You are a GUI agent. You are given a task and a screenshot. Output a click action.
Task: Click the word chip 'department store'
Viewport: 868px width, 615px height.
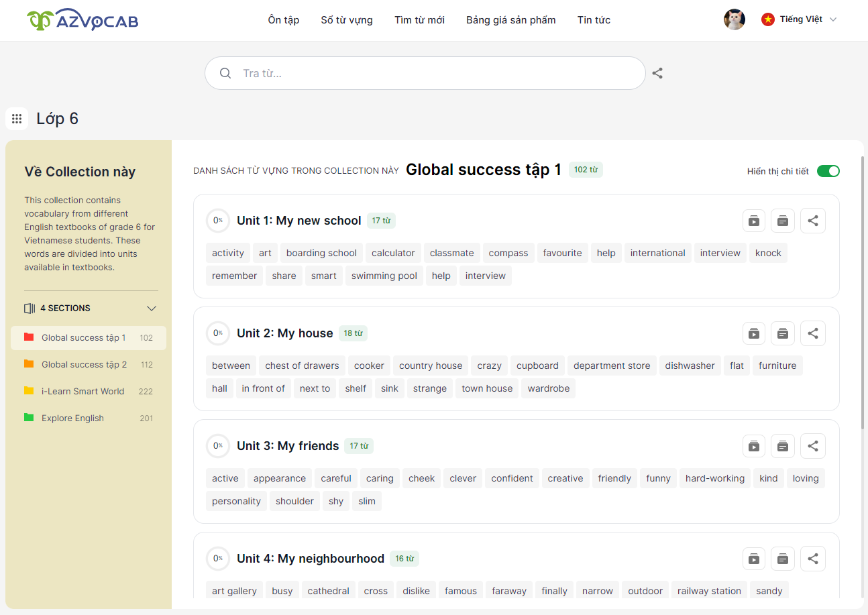tap(612, 366)
